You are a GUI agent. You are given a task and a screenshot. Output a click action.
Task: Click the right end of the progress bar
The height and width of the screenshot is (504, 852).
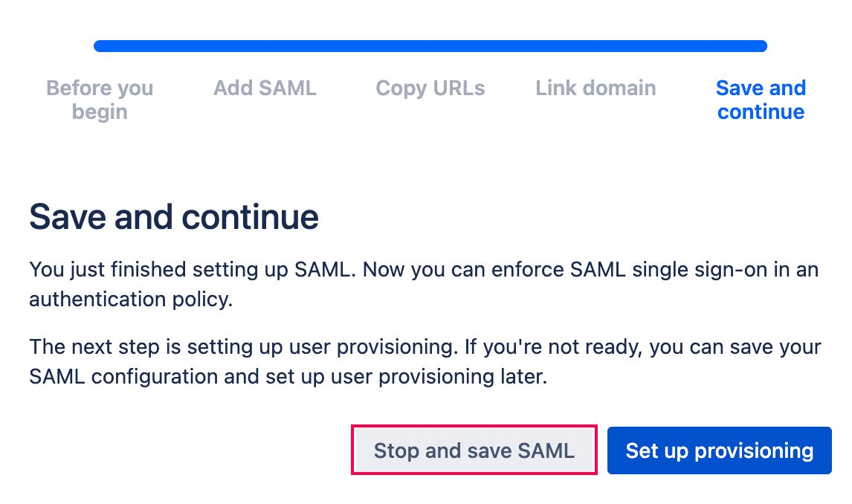[x=761, y=46]
